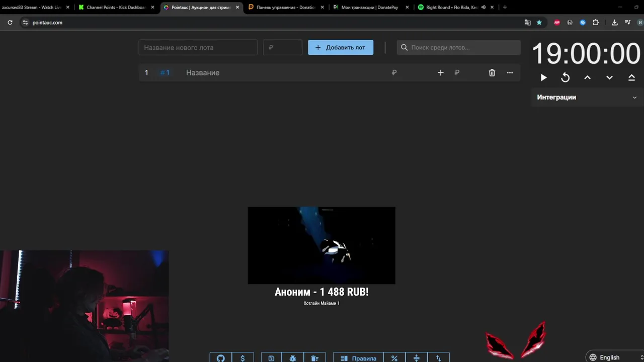The width and height of the screenshot is (644, 362).
Task: Open the Правила rules panel
Action: click(x=358, y=358)
